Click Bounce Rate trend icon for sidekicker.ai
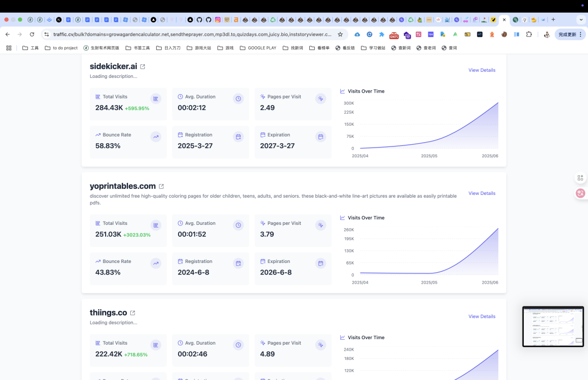Screen dimensions: 588x380 (x=156, y=137)
